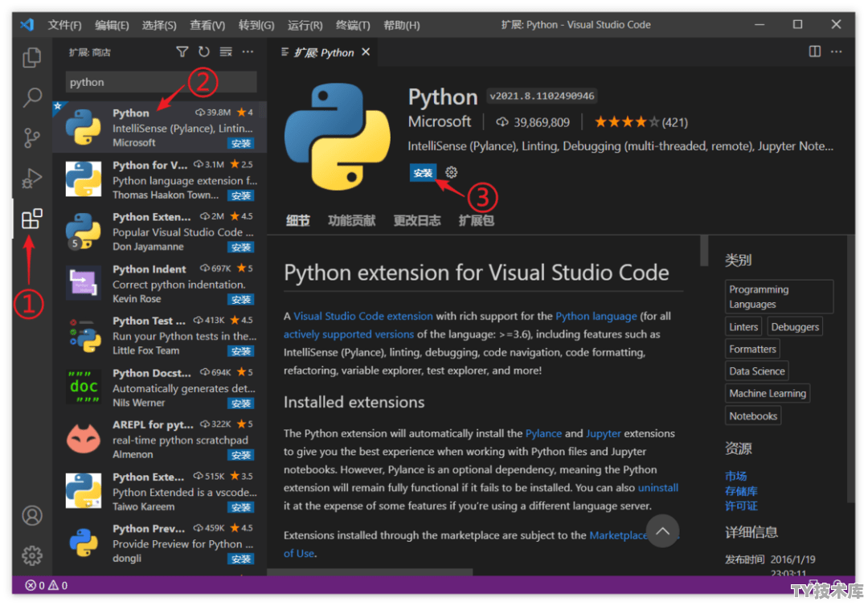This screenshot has width=868, height=606.
Task: Open the 运行(R) menu
Action: [x=305, y=25]
